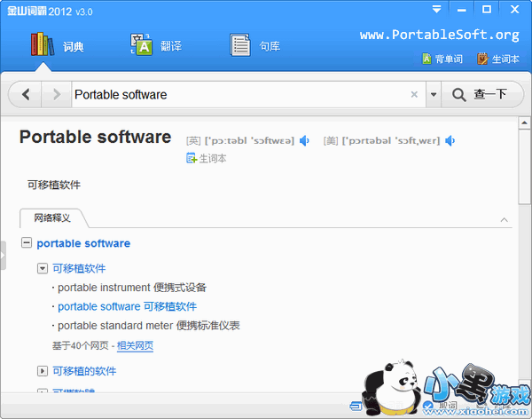Click the portable software blue heading
The width and height of the screenshot is (532, 419).
(x=83, y=243)
